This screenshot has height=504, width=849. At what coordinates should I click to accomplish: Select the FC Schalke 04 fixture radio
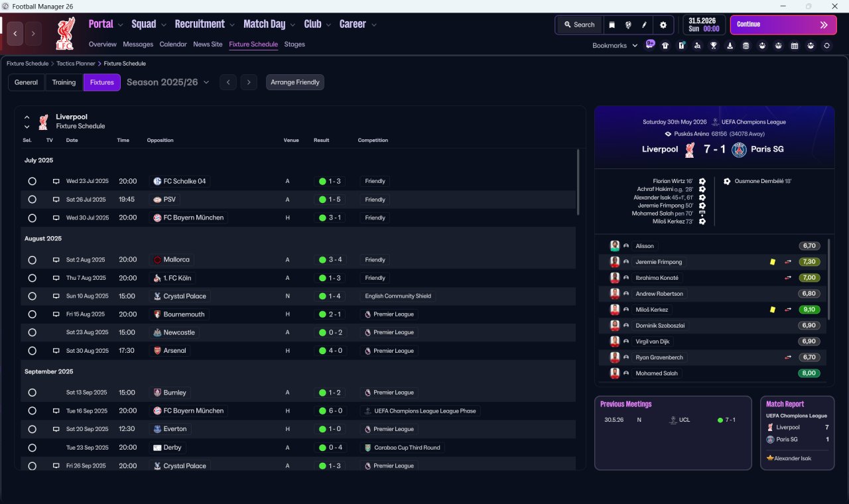click(x=32, y=181)
